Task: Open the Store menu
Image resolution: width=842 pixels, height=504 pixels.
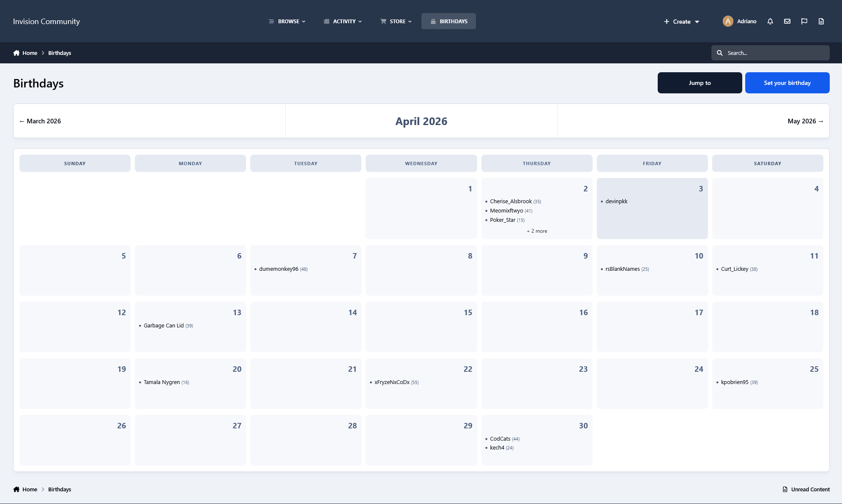Action: 396,21
